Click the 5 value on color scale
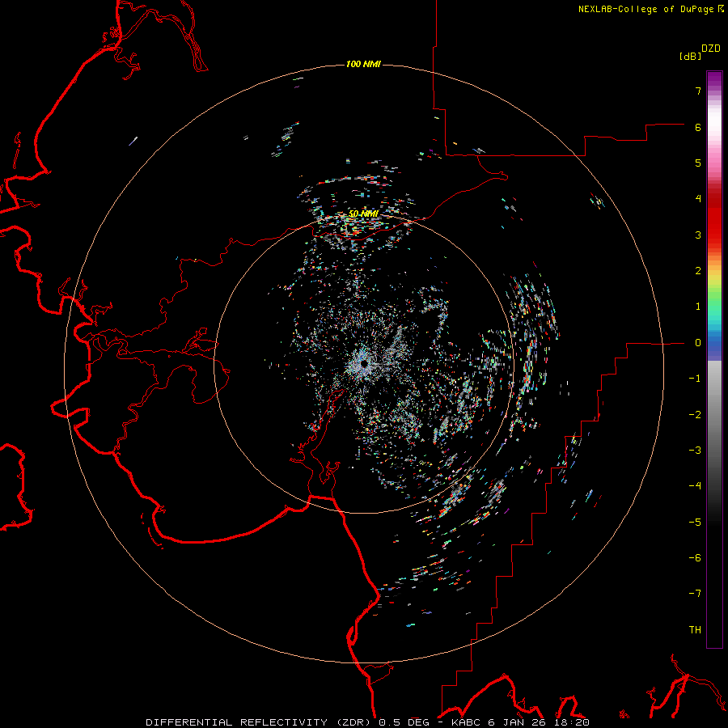 point(698,163)
